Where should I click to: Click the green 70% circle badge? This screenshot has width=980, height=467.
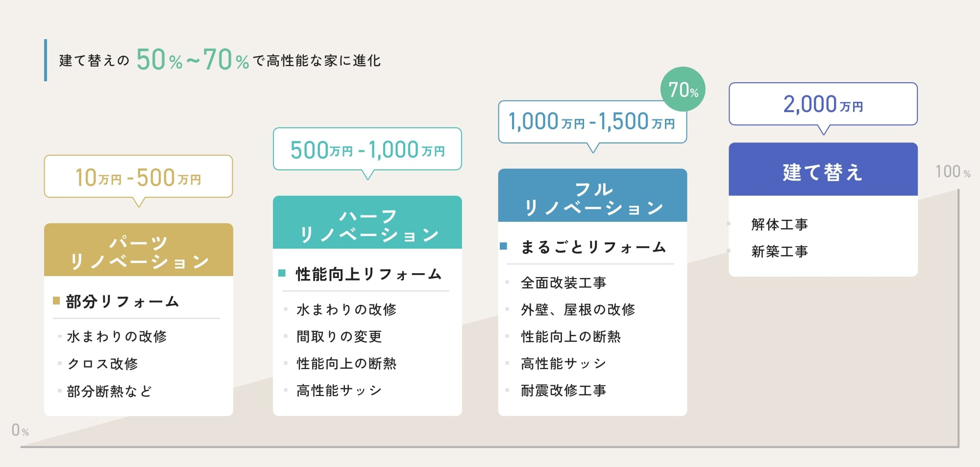pyautogui.click(x=683, y=89)
